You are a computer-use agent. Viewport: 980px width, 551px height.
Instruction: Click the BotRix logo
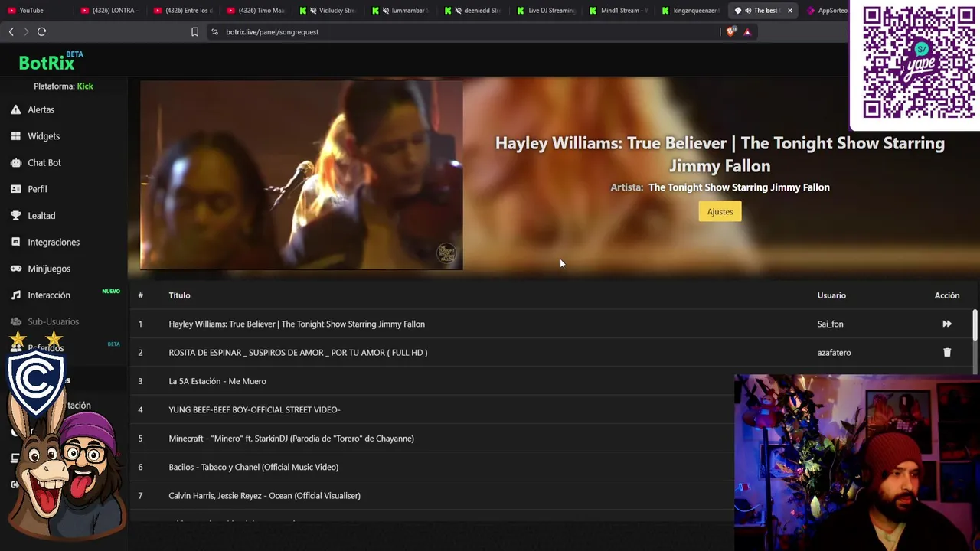tap(51, 61)
